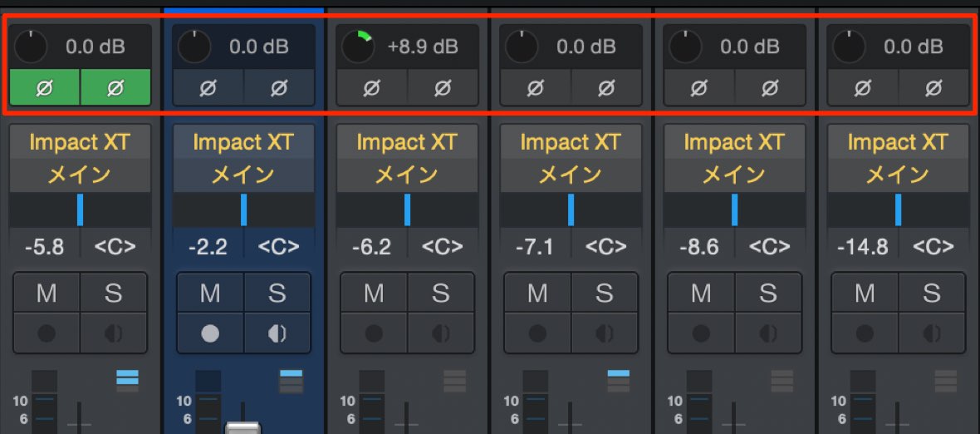Click the +8.9 dB gain value
This screenshot has height=434, width=980.
point(423,47)
